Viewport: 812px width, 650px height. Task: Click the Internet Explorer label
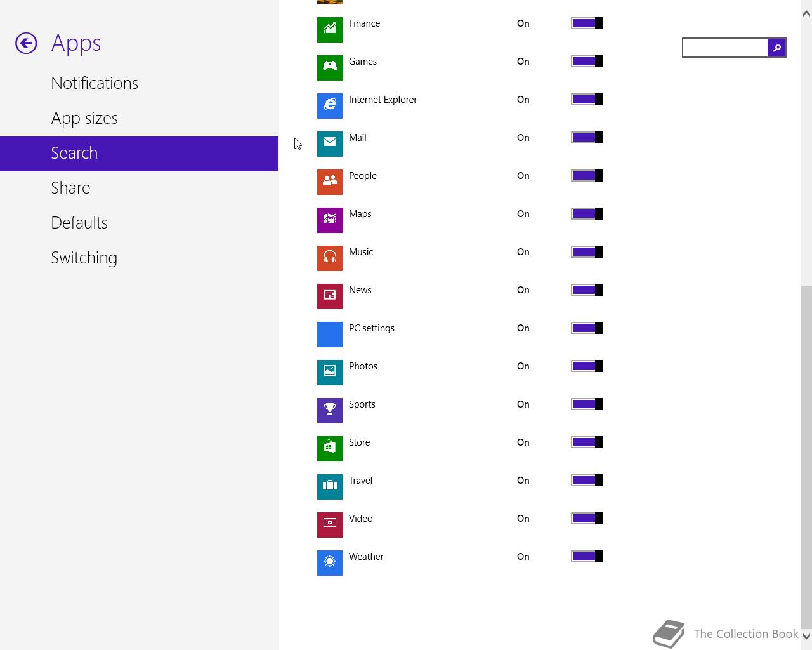pos(383,100)
